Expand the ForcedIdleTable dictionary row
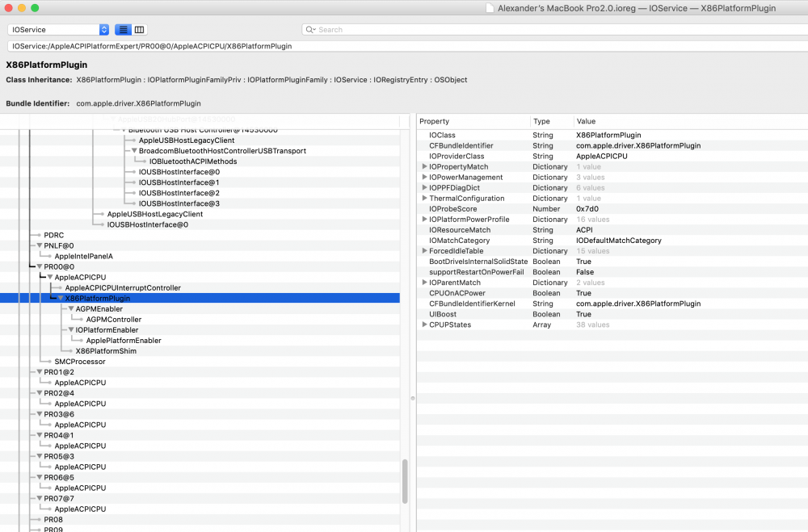The height and width of the screenshot is (532, 808). pyautogui.click(x=424, y=251)
